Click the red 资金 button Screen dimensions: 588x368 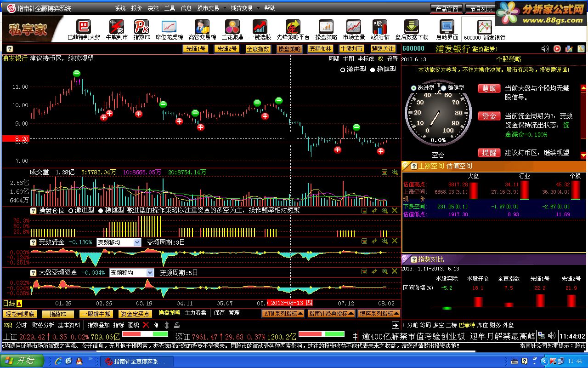(489, 116)
